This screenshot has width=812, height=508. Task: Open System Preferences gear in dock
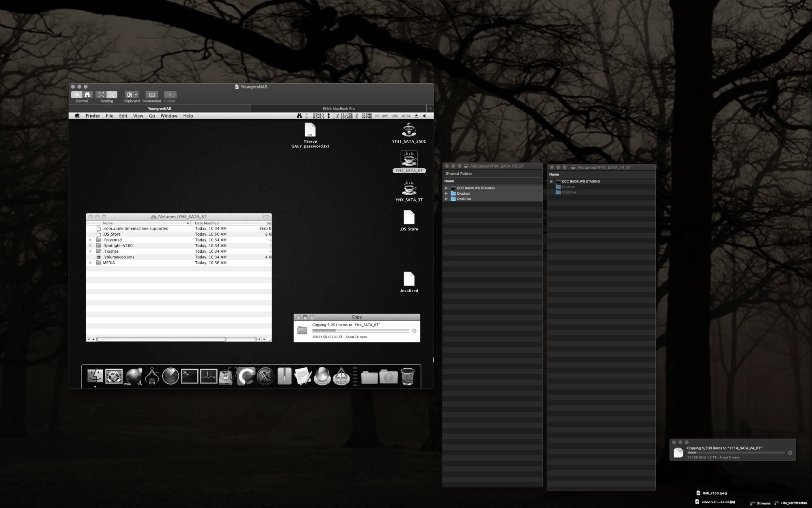tap(114, 376)
